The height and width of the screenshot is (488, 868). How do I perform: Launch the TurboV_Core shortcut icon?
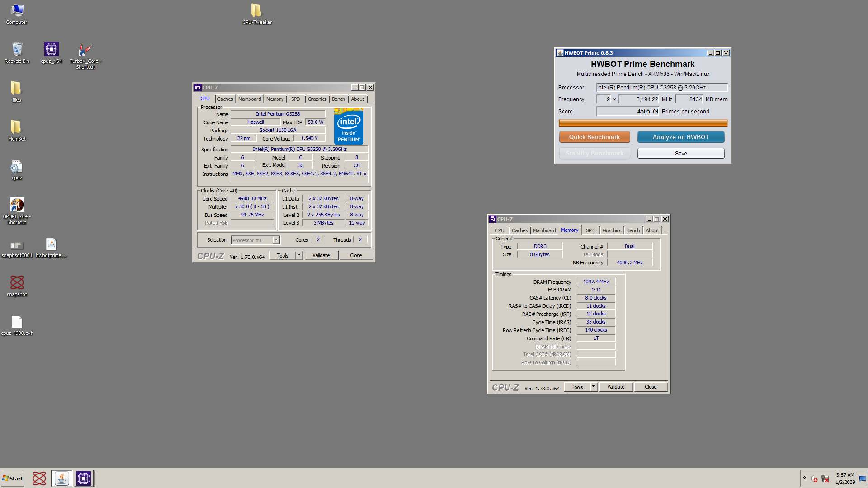pos(85,56)
